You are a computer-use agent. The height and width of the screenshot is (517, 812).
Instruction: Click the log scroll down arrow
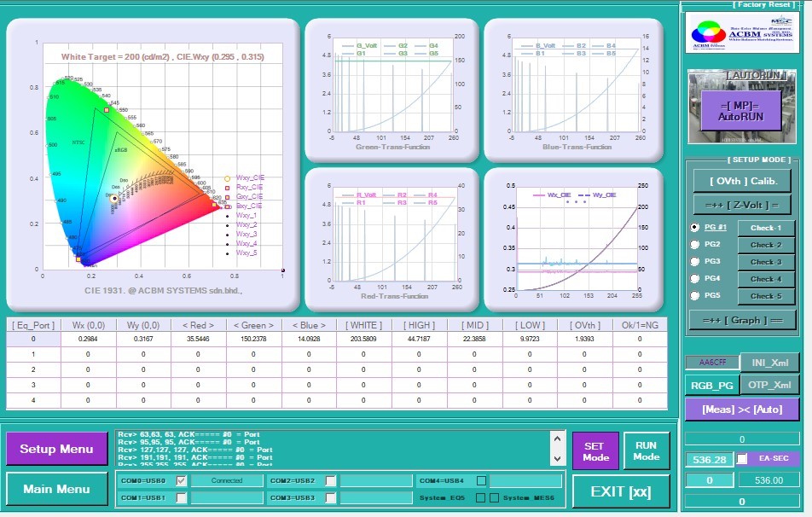[557, 458]
